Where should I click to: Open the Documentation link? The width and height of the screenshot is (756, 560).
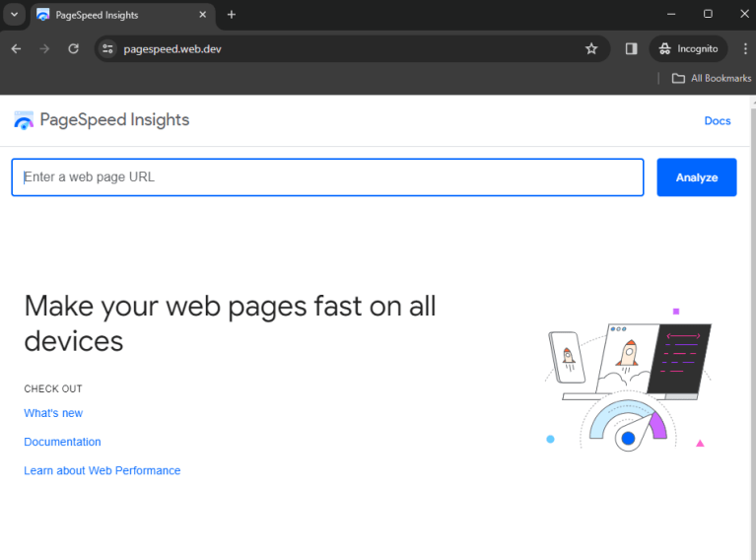[62, 442]
